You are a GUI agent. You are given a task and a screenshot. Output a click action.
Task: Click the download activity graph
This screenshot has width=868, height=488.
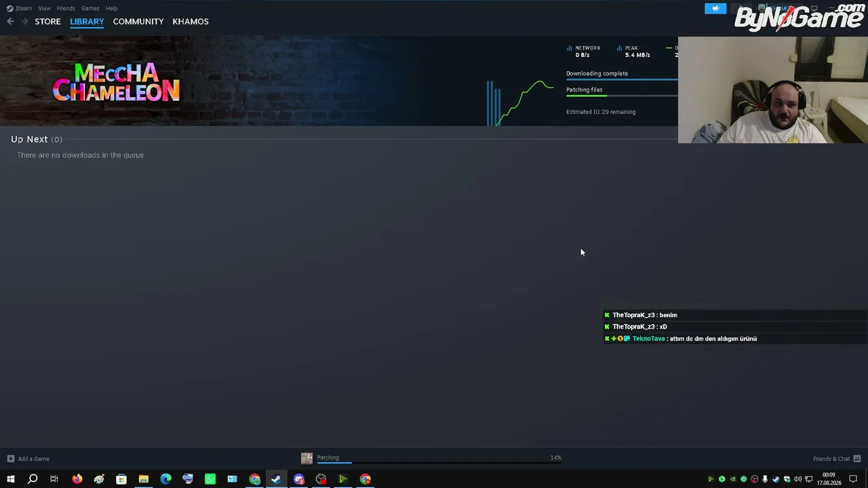tap(520, 103)
